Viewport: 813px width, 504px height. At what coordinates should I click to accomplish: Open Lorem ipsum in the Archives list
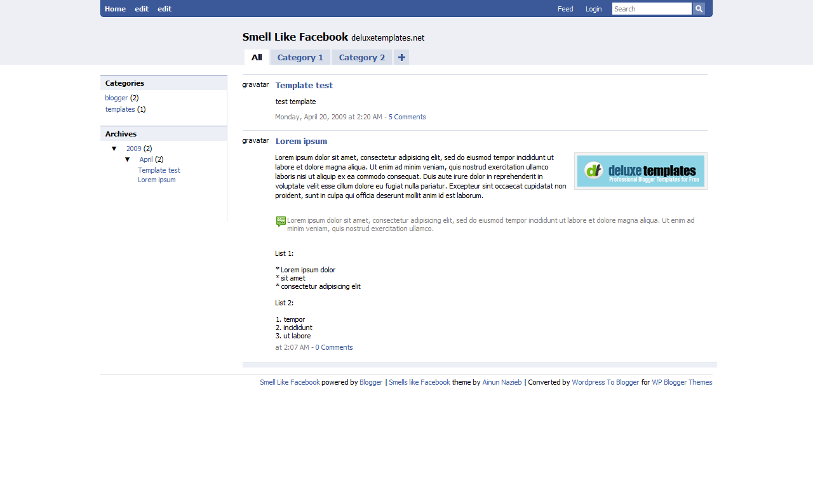click(156, 180)
